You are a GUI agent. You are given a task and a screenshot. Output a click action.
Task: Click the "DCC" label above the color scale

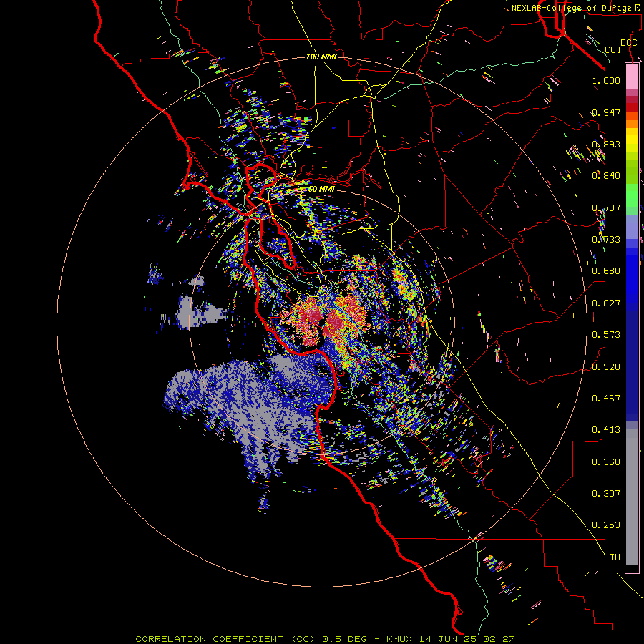click(628, 43)
